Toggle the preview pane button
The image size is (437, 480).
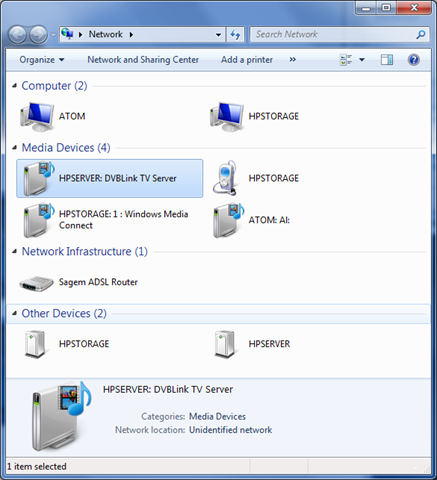[387, 60]
